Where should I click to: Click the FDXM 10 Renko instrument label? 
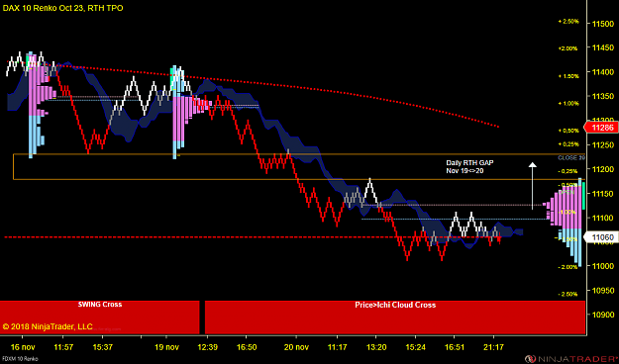pyautogui.click(x=19, y=359)
